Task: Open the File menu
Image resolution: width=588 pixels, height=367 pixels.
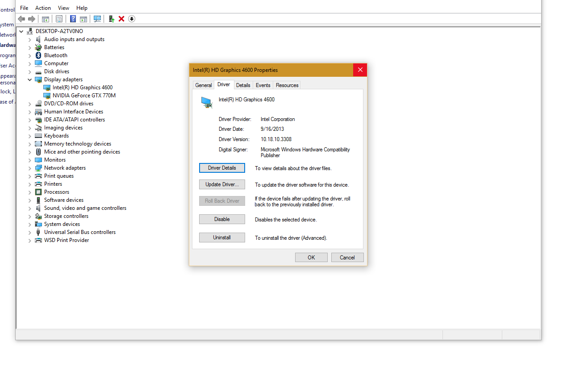Action: (x=24, y=8)
